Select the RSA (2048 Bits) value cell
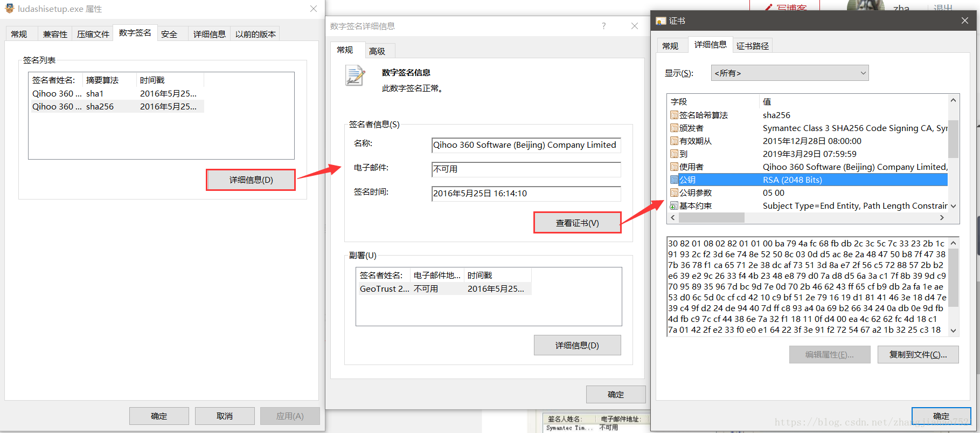Image resolution: width=980 pixels, height=433 pixels. point(793,180)
